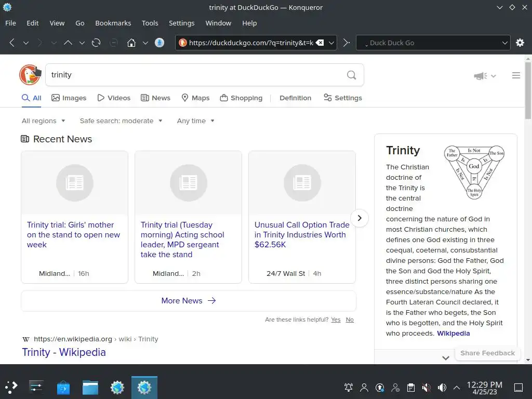Image resolution: width=532 pixels, height=399 pixels.
Task: Click the Konqueror app icon in title bar
Action: (7, 7)
